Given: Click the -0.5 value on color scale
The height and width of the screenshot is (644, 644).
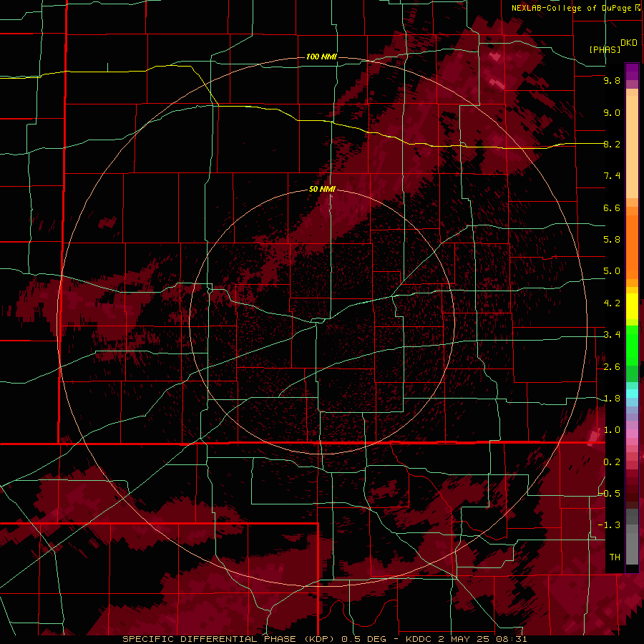Looking at the screenshot, I should pyautogui.click(x=609, y=494).
